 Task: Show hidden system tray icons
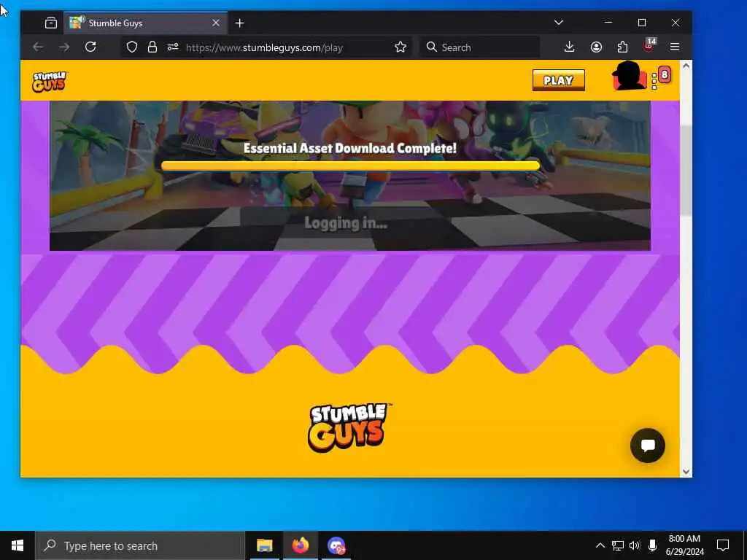[600, 545]
